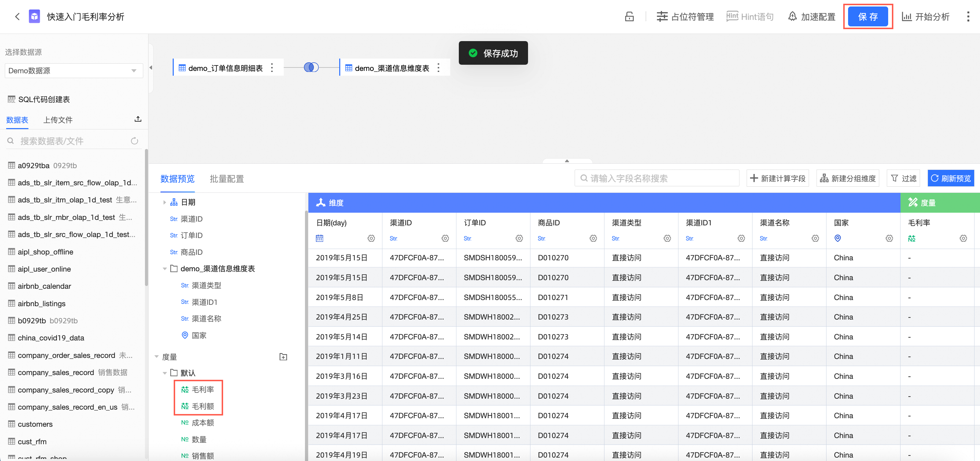Open 占位符管理 placeholder management
The image size is (980, 461).
685,16
